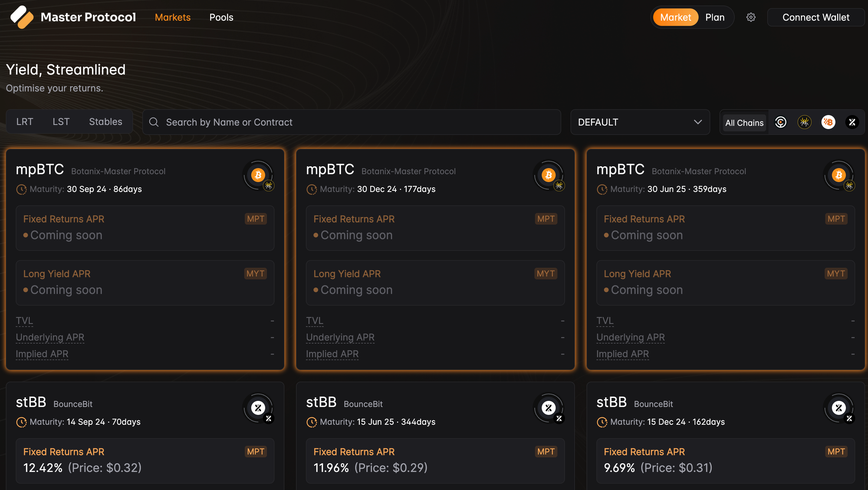
Task: Click MYT badge on 30 Jun 25 mpBTC card
Action: [836, 274]
